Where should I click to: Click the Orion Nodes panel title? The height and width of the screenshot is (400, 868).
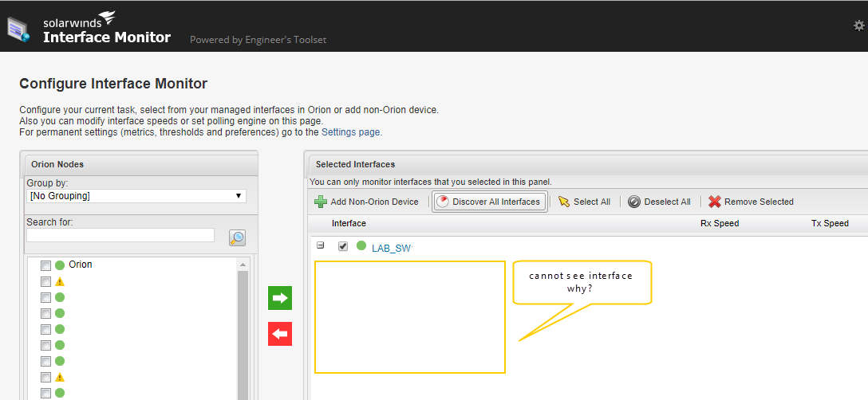[57, 164]
